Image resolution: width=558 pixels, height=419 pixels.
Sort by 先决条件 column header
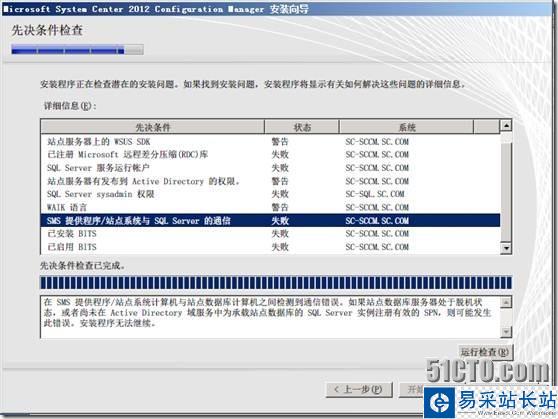coord(153,127)
